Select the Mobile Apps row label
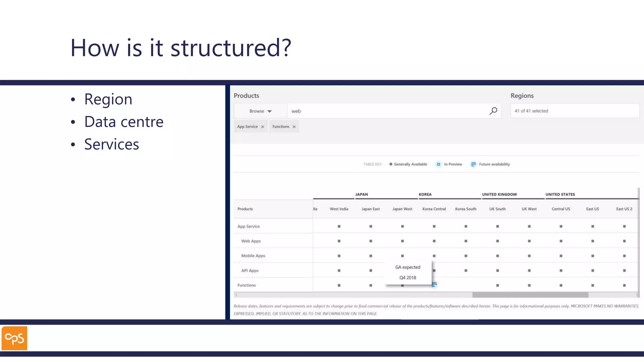Screen dimensions: 644x362 pyautogui.click(x=253, y=256)
